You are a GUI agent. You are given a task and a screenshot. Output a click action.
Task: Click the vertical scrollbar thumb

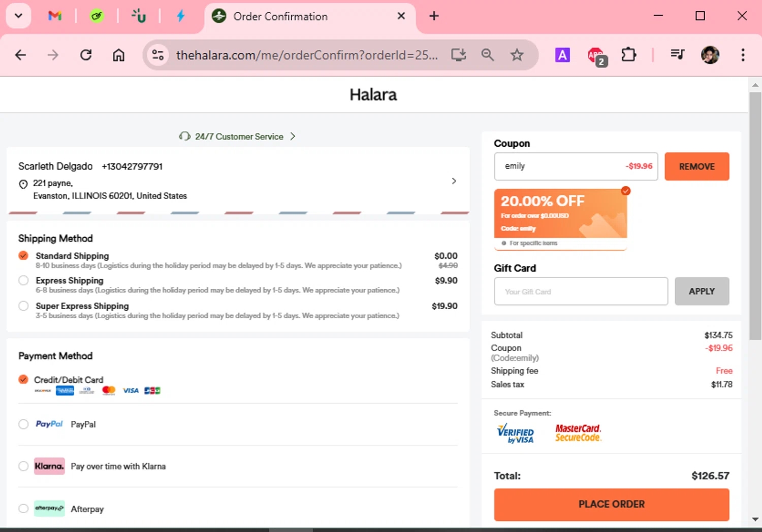tap(755, 216)
